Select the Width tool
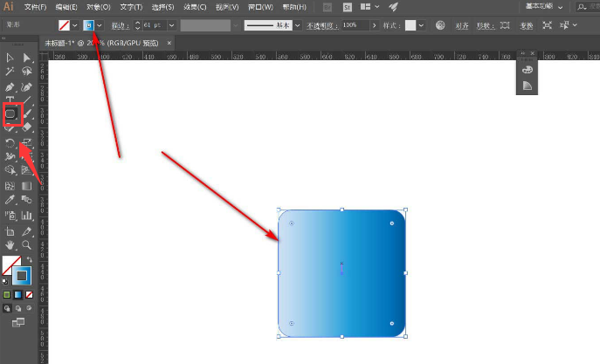The height and width of the screenshot is (364, 600). pyautogui.click(x=10, y=156)
